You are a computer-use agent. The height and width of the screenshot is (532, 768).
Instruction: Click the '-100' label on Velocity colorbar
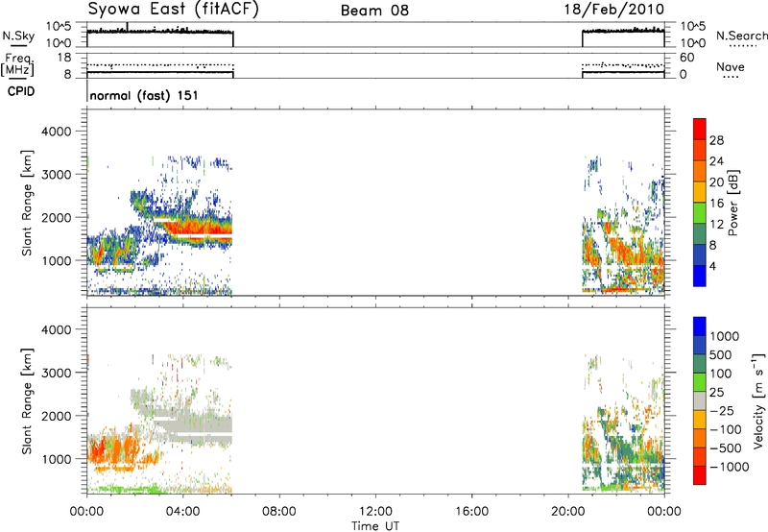pyautogui.click(x=726, y=429)
